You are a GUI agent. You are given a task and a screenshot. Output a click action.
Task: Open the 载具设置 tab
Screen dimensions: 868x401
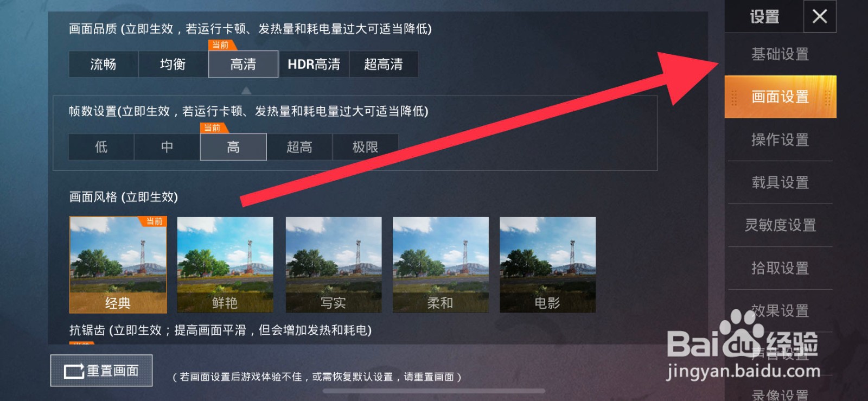pos(780,182)
